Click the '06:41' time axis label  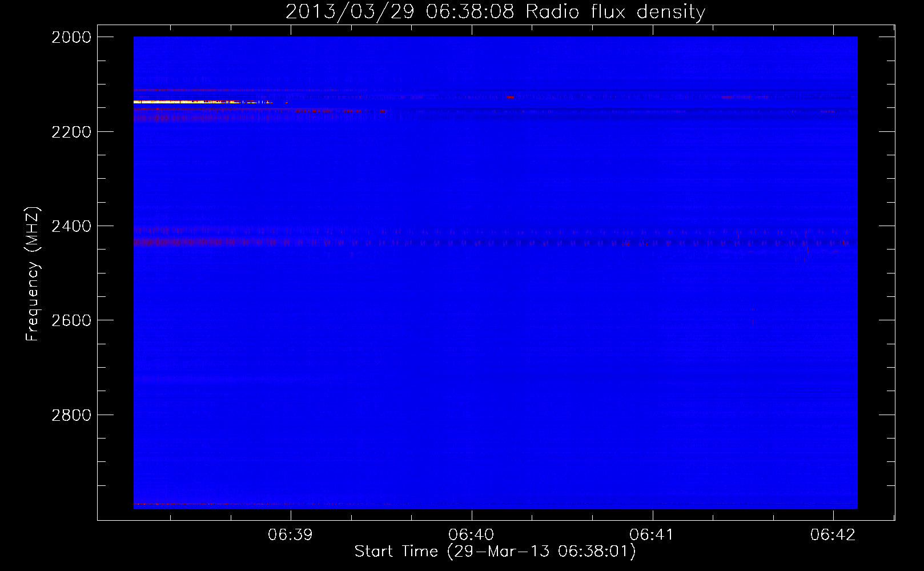point(652,534)
